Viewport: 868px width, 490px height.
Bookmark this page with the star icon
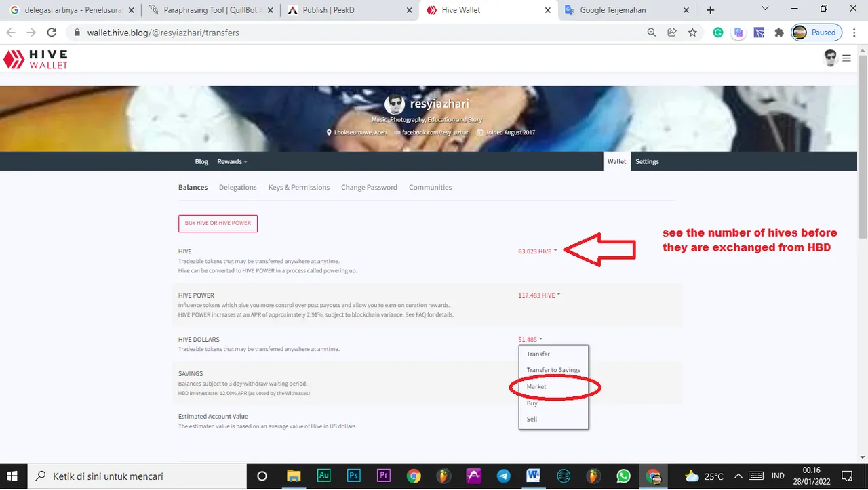click(692, 33)
